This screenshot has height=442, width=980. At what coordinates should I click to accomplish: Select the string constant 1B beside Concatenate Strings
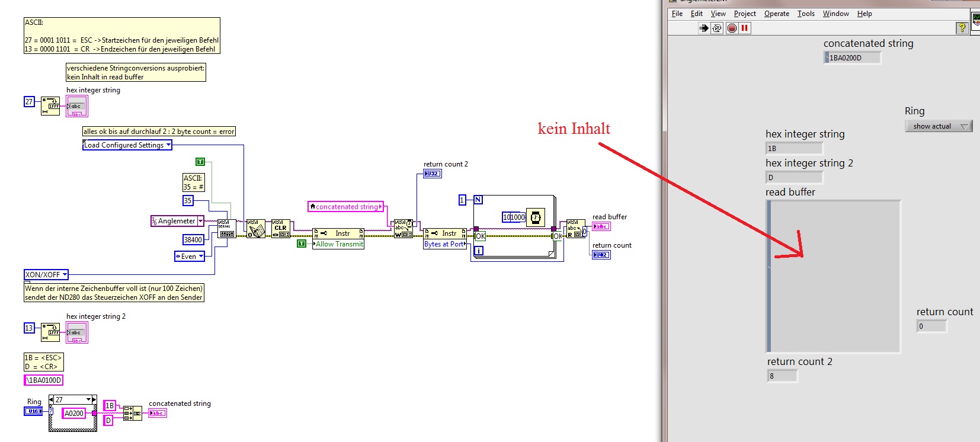pyautogui.click(x=110, y=406)
